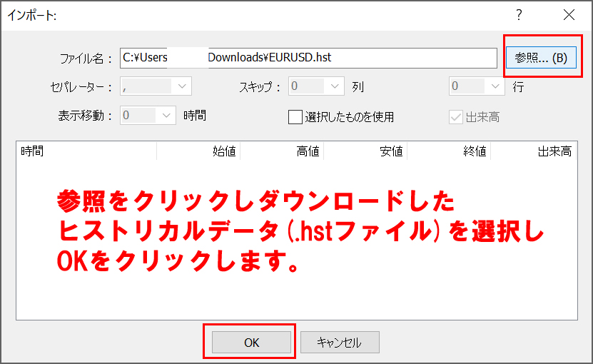The image size is (593, 364).
Task: Click the ファイル名 path input field
Action: [308, 58]
